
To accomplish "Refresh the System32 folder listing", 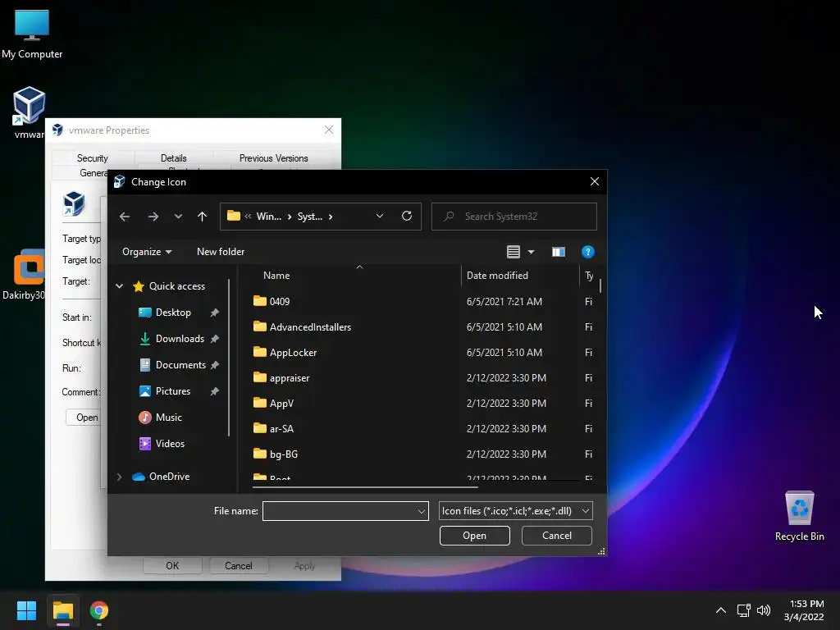I will tap(407, 216).
